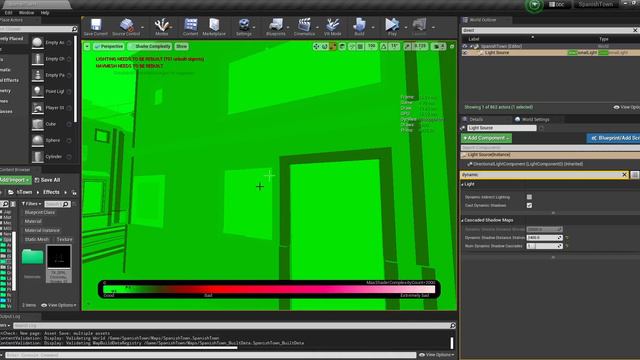Open Content Browser View Options
The height and width of the screenshot is (360, 640).
click(x=58, y=305)
